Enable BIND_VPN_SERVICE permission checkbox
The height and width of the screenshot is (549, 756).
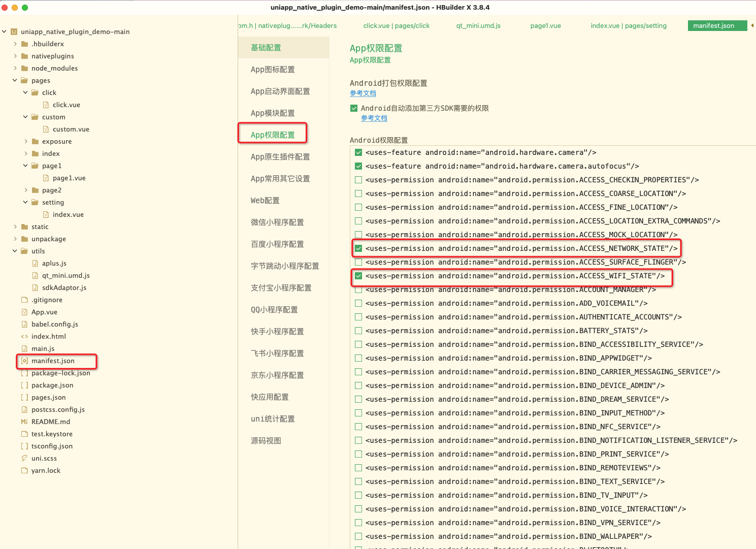tap(358, 523)
